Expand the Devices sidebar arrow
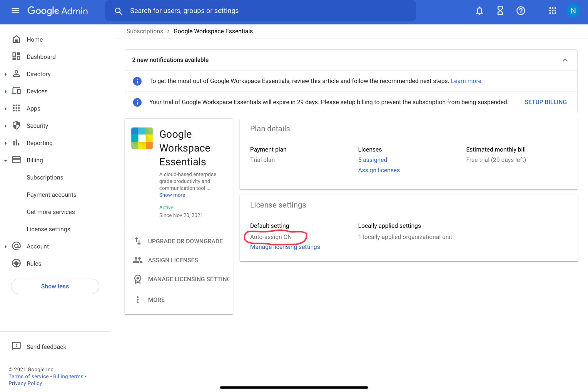588x392 pixels. point(6,92)
